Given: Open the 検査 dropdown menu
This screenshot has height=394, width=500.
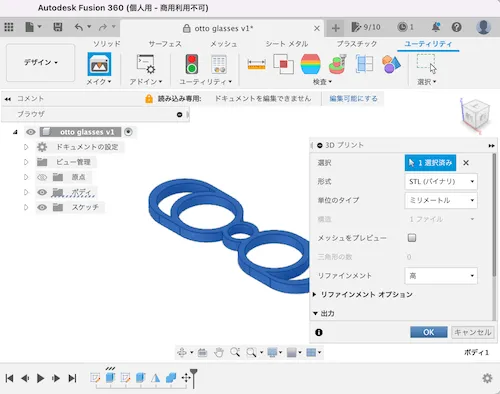Looking at the screenshot, I should click(x=322, y=82).
